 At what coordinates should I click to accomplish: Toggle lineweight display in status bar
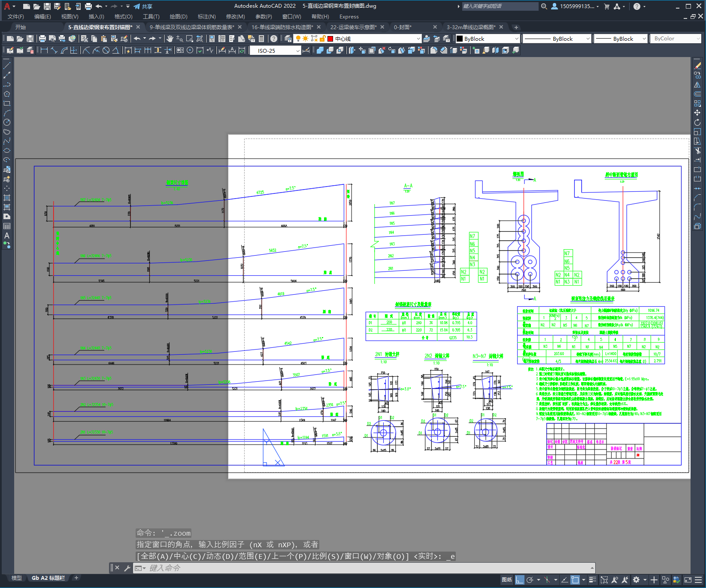point(593,580)
